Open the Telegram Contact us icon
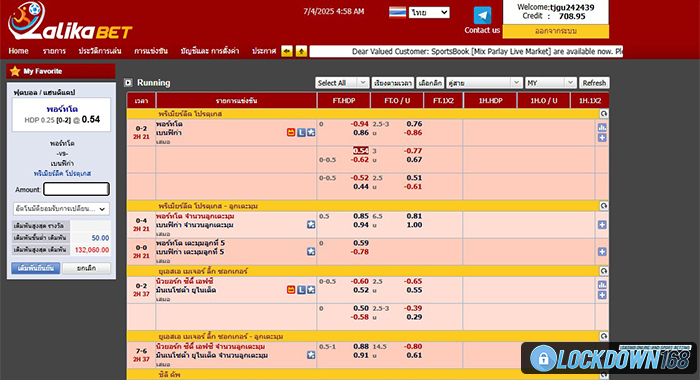The height and width of the screenshot is (380, 700). click(x=482, y=16)
